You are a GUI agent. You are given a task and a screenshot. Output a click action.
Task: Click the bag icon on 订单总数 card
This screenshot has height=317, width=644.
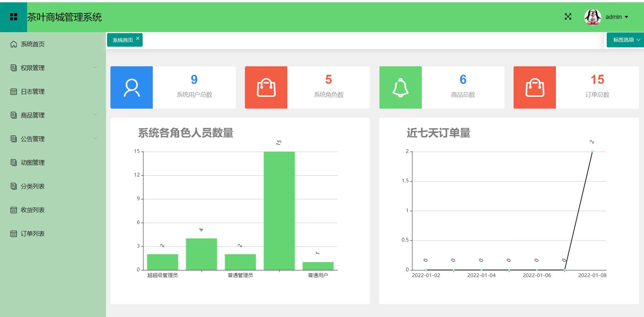coord(535,87)
